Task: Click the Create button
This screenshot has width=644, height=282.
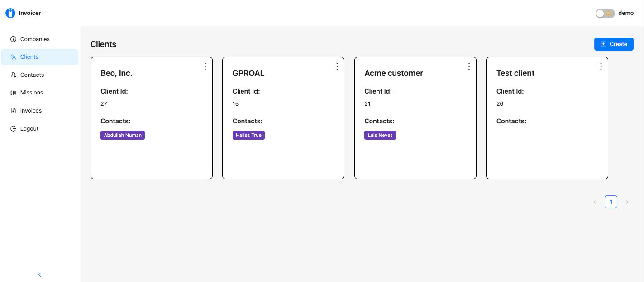Action: [614, 44]
